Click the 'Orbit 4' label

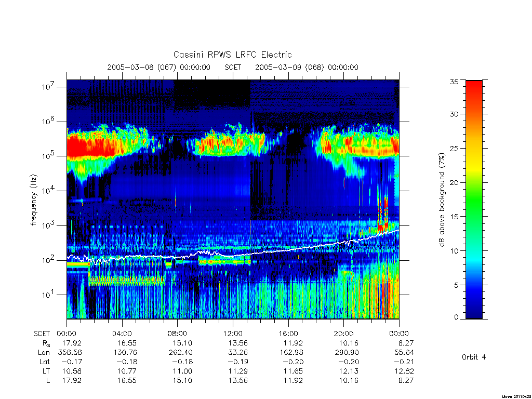[474, 357]
